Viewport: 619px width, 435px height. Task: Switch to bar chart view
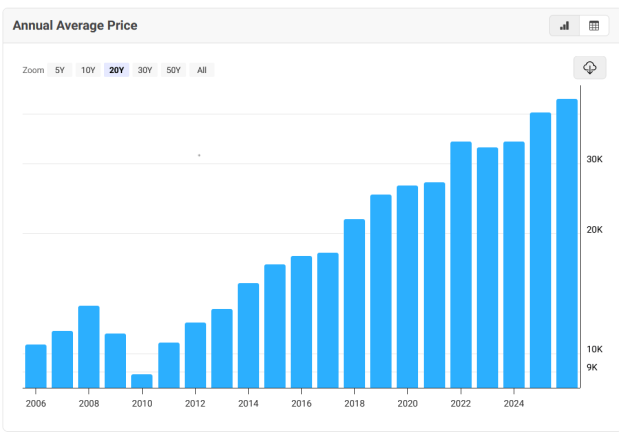click(565, 26)
